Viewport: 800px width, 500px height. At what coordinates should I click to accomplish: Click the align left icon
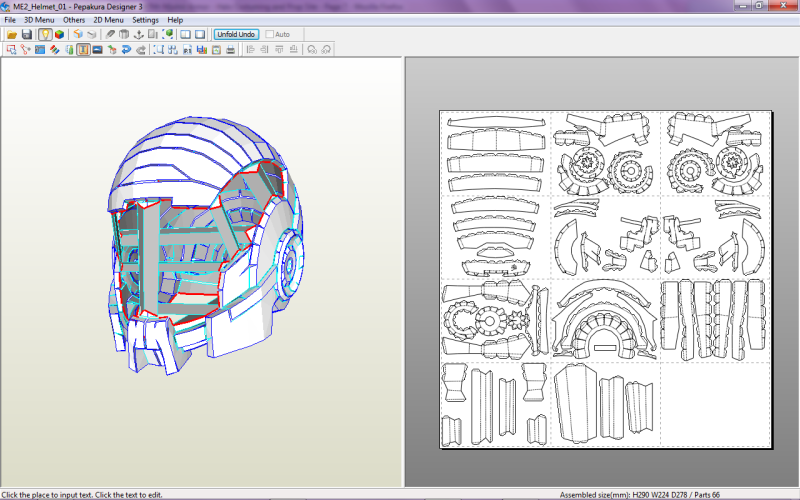250,49
